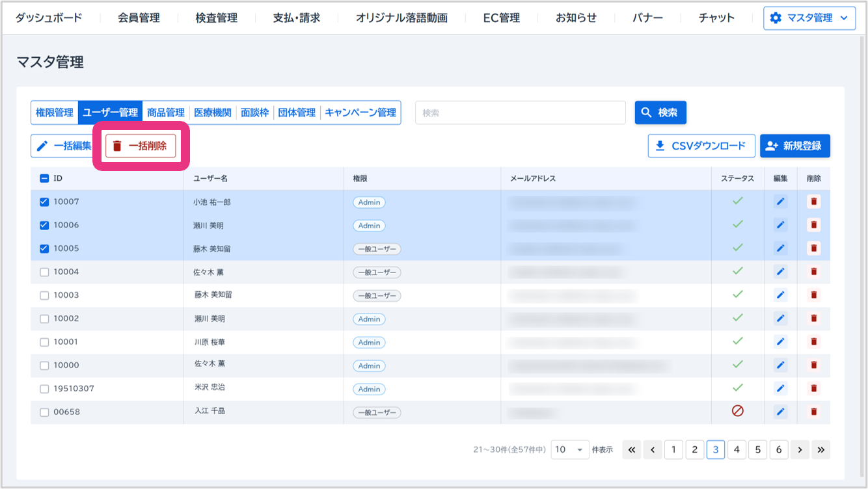Click the CSVダウンロード button
This screenshot has width=868, height=489.
701,146
